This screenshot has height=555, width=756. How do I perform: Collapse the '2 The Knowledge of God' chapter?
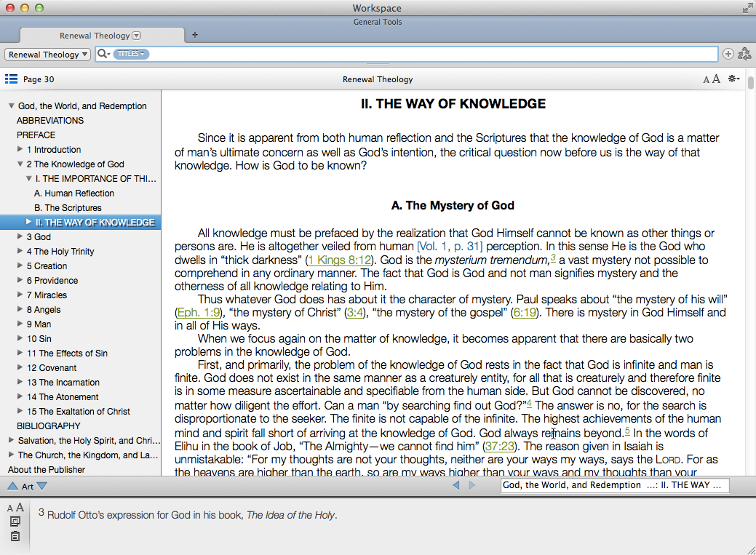[20, 164]
